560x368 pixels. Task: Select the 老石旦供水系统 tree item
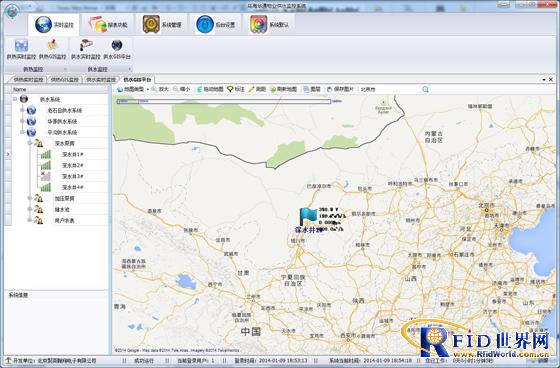(65, 110)
